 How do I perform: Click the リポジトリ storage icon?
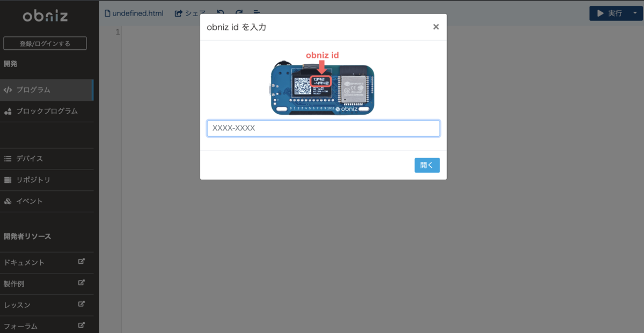(8, 180)
